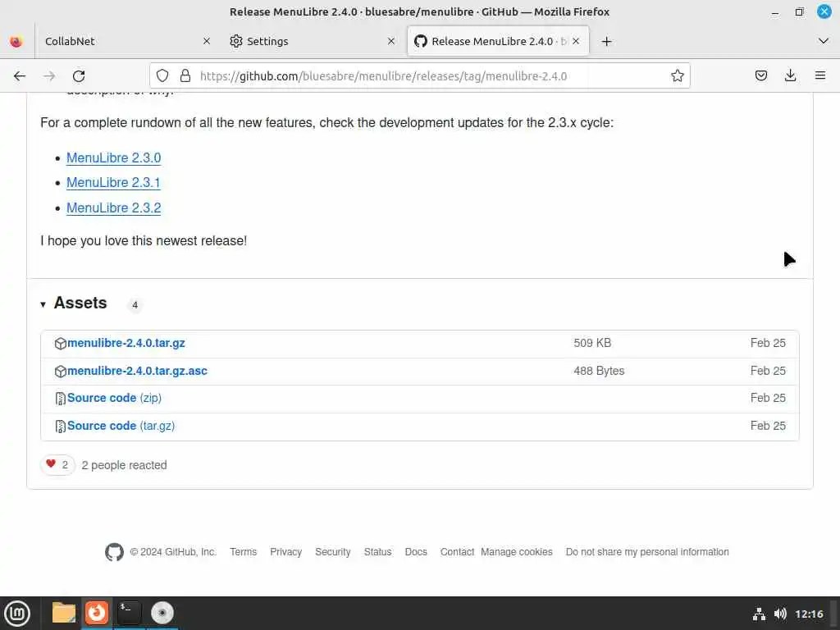This screenshot has height=630, width=840.
Task: Open the file manager from the taskbar
Action: (64, 613)
